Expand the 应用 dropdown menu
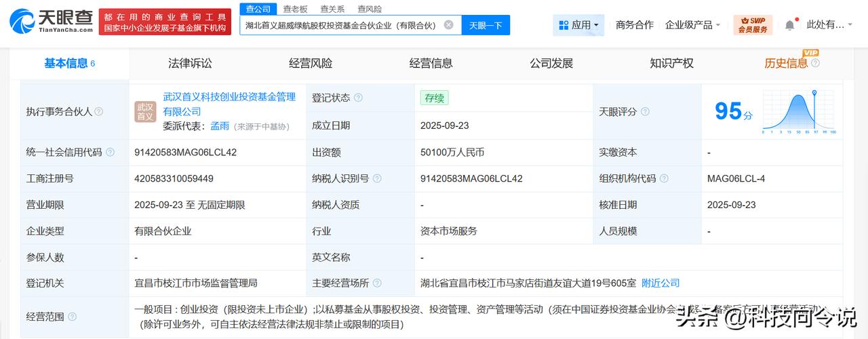The height and width of the screenshot is (339, 868). coord(578,25)
